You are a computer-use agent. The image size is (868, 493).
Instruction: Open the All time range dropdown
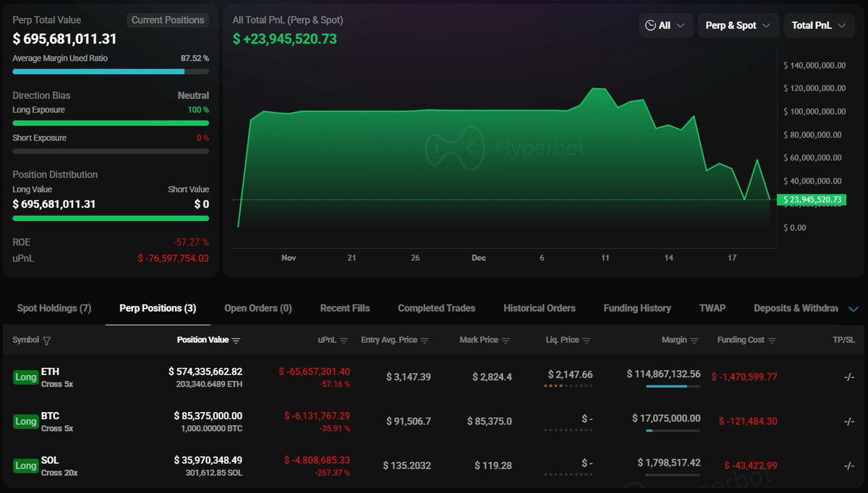(665, 25)
